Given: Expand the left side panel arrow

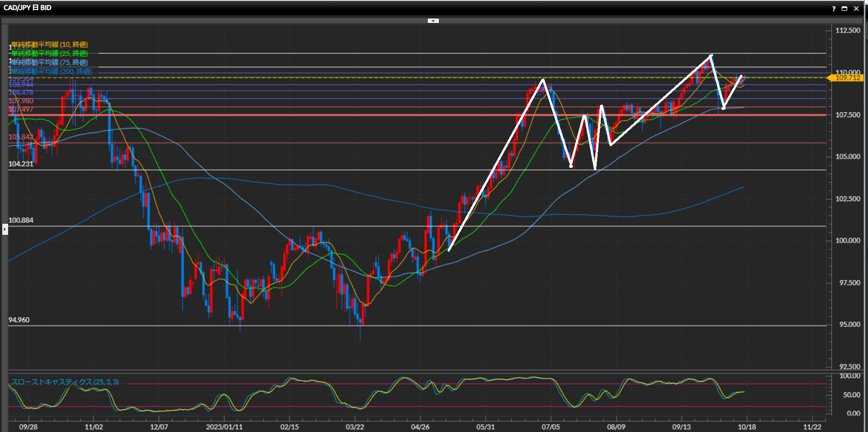Looking at the screenshot, I should [5, 230].
